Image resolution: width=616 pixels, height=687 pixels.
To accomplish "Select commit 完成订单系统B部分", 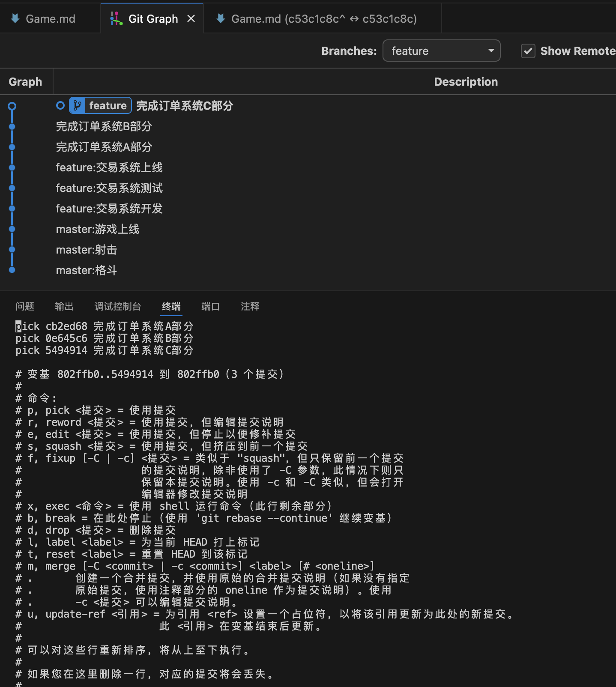I will pyautogui.click(x=104, y=126).
